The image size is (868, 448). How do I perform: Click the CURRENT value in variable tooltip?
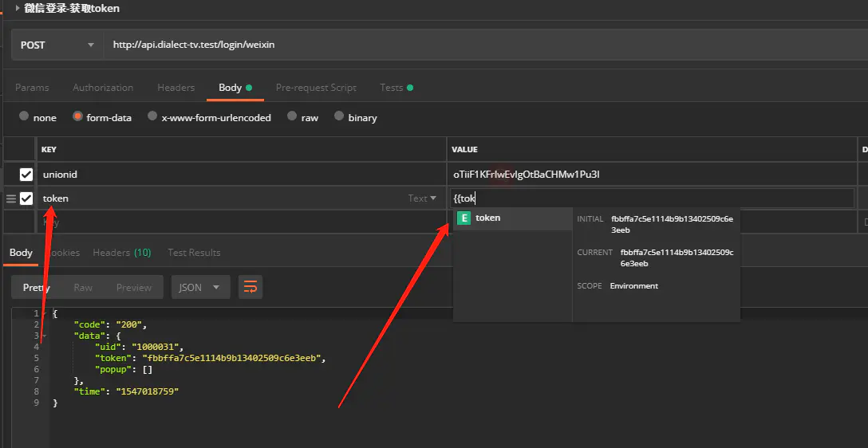pyautogui.click(x=677, y=257)
